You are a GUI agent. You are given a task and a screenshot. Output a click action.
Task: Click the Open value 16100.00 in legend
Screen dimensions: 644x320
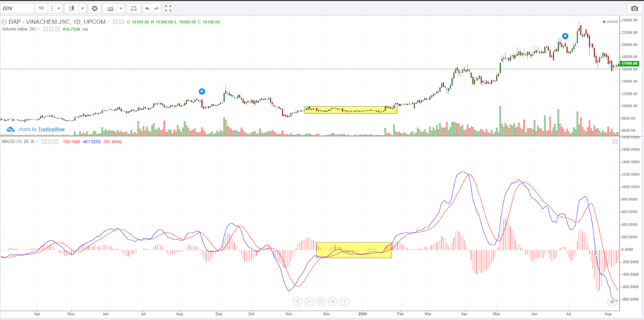coord(140,22)
